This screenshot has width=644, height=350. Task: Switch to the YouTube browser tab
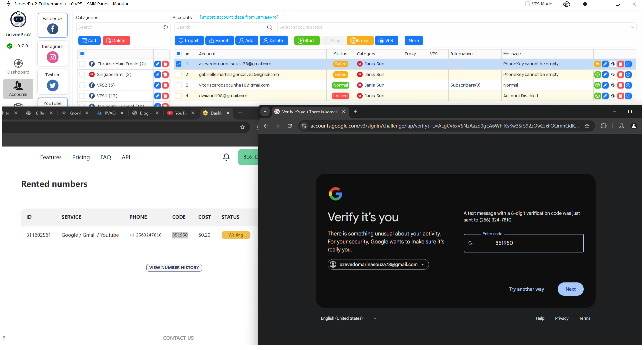[181, 113]
